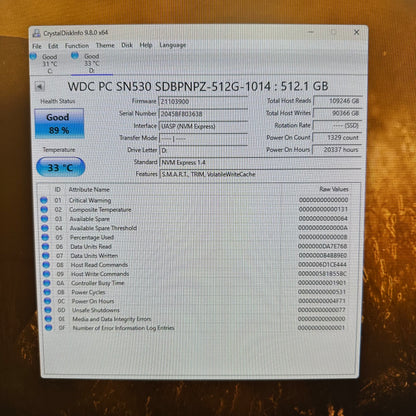Open the Language menu
This screenshot has width=416, height=416.
tap(172, 45)
